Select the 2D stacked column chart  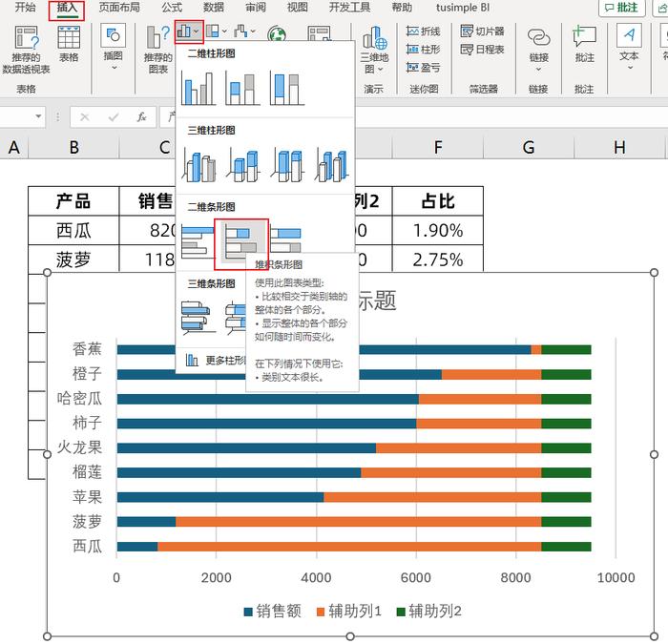(242, 89)
